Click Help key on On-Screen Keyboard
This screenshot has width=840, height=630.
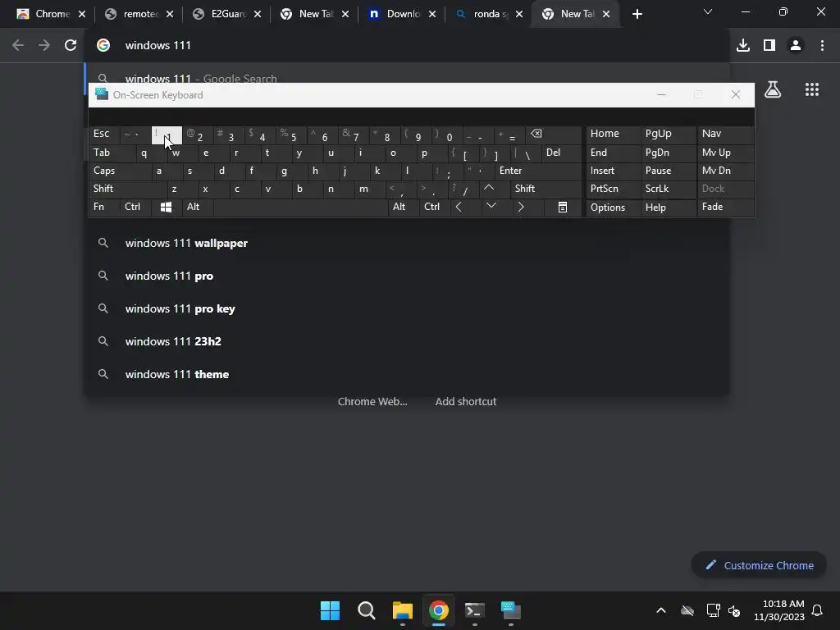[668, 208]
